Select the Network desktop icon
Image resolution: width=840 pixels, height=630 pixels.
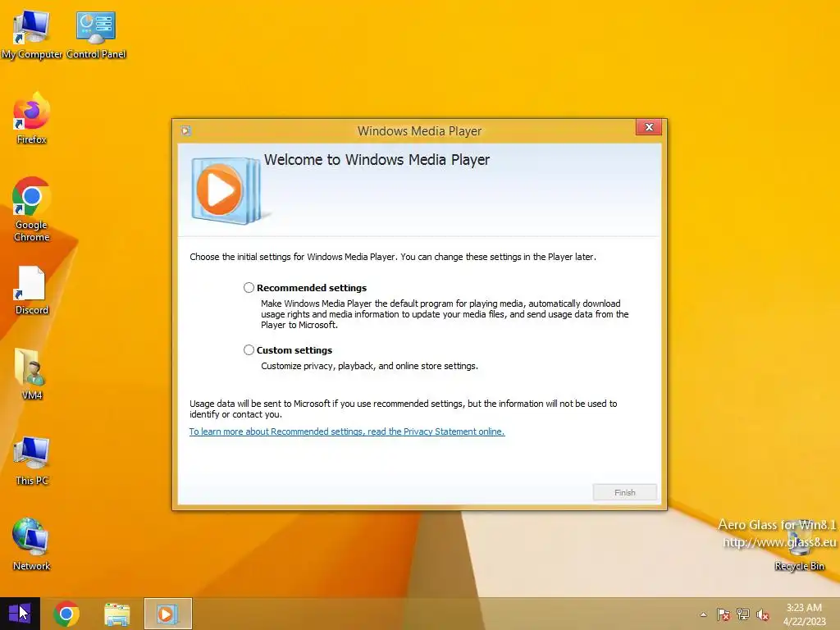click(31, 545)
